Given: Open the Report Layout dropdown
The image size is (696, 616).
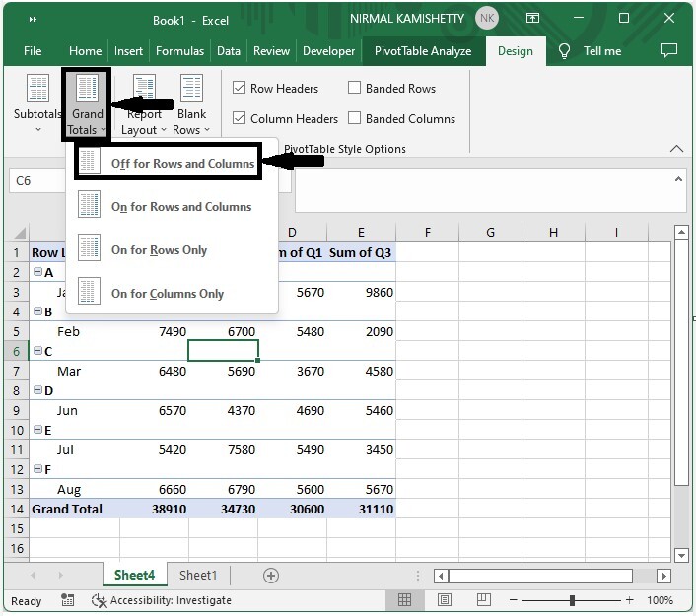Looking at the screenshot, I should click(x=143, y=104).
